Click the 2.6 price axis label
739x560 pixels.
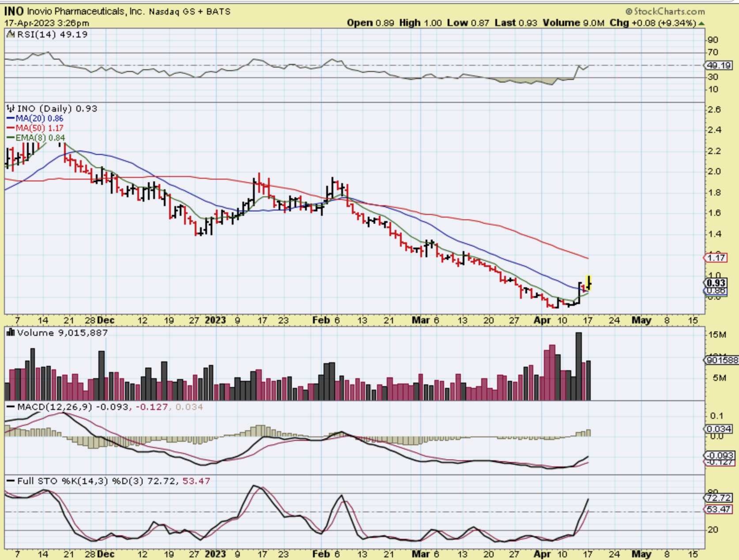point(714,109)
